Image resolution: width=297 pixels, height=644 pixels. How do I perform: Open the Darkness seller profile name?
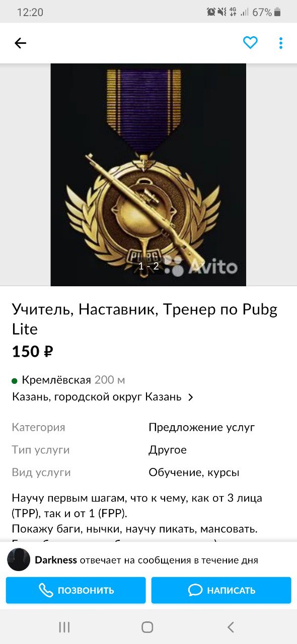coord(56,560)
